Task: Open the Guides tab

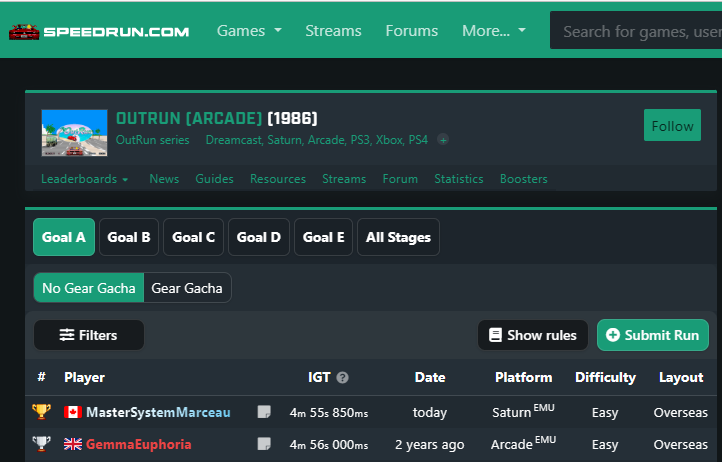Action: pos(214,179)
